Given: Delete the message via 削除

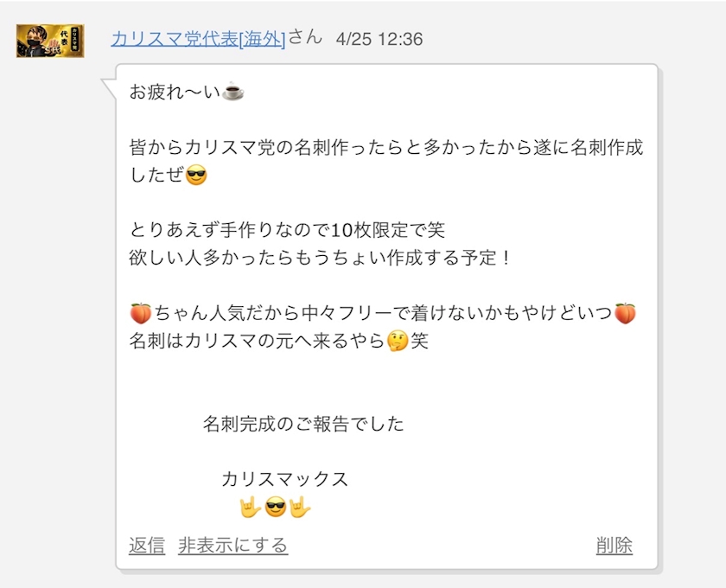Looking at the screenshot, I should click(x=615, y=546).
